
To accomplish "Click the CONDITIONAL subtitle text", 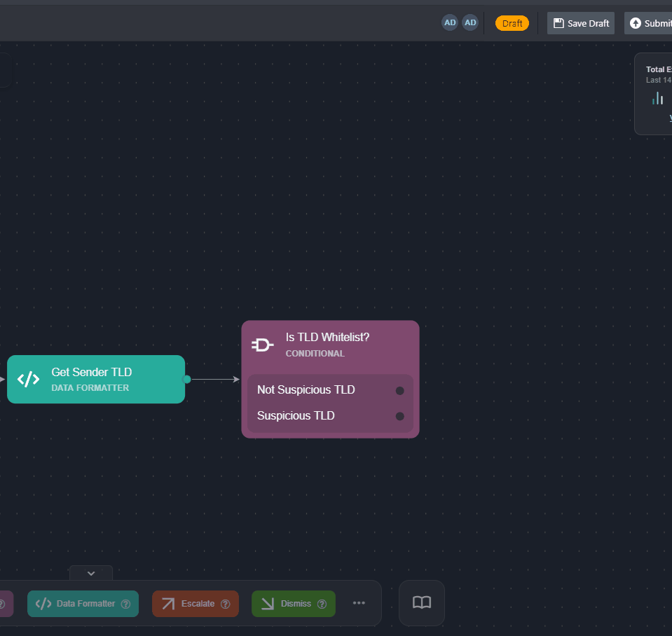I will pyautogui.click(x=315, y=353).
